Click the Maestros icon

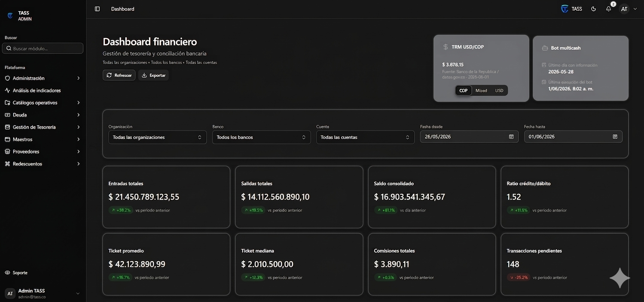tap(7, 139)
